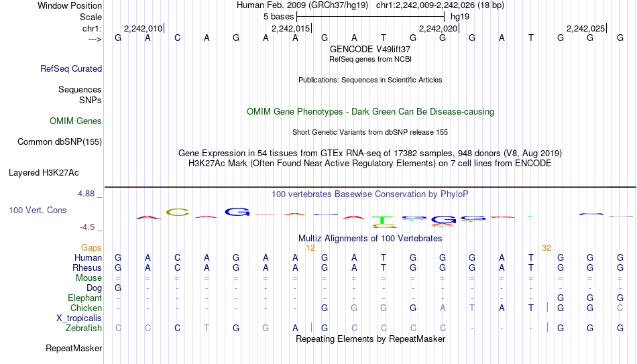
Task: Open the OMIM Genes track label
Action: [76, 121]
